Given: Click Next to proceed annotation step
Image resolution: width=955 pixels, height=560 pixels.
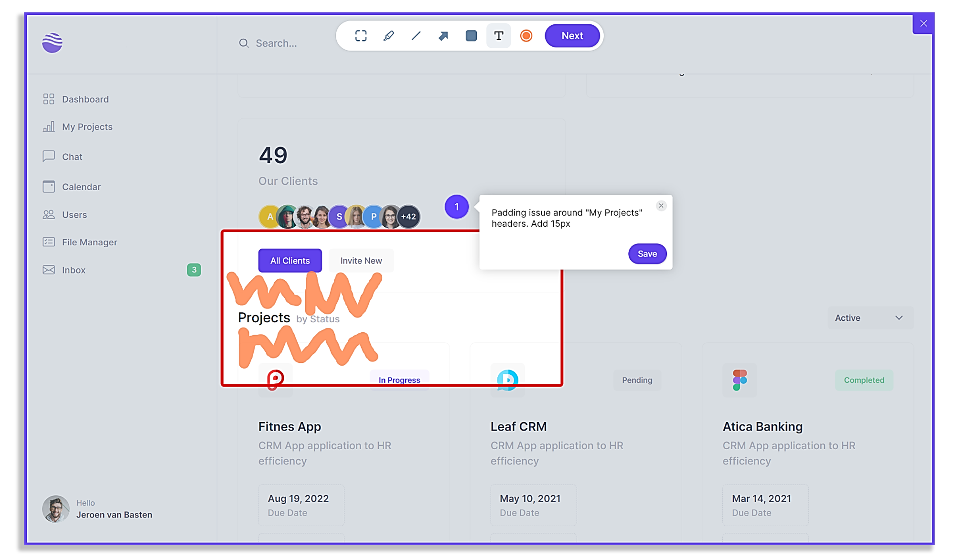Looking at the screenshot, I should tap(571, 36).
